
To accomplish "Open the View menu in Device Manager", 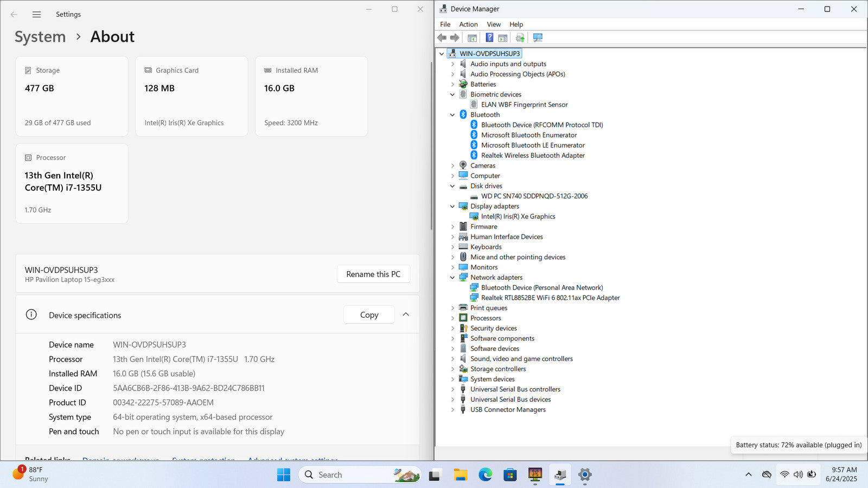I will pos(493,24).
